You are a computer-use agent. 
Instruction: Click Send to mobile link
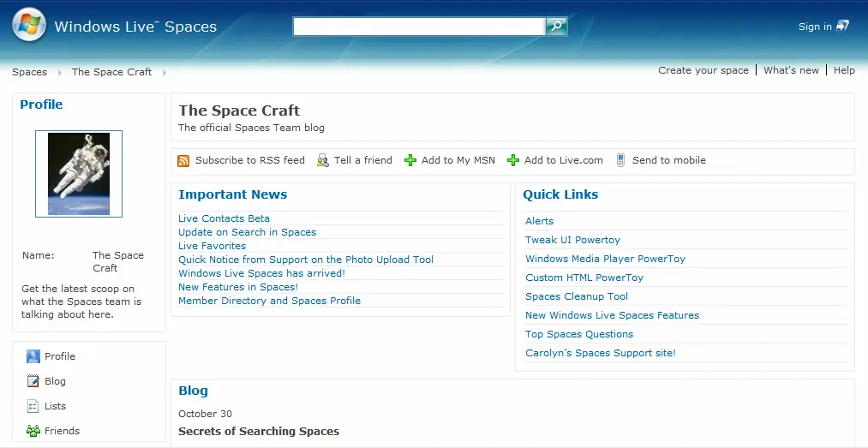pos(668,160)
